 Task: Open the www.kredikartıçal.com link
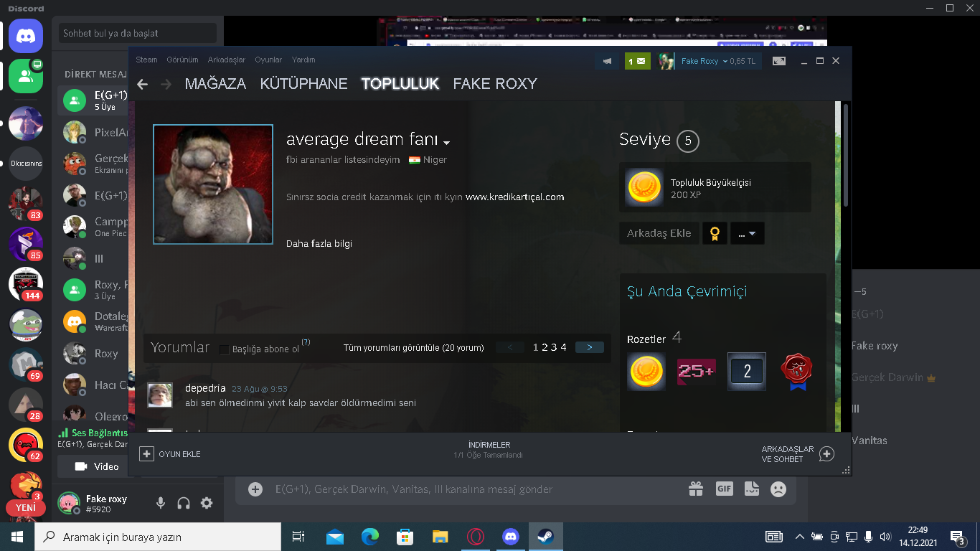pyautogui.click(x=514, y=197)
